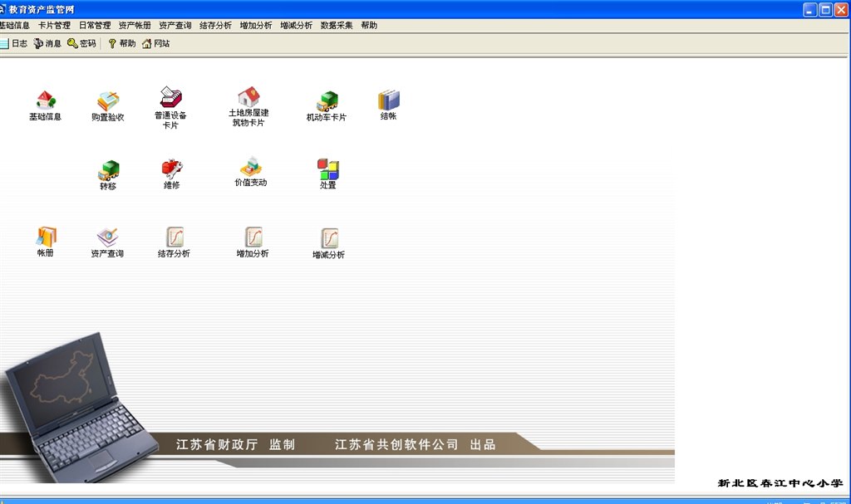Click the 日志 toolbar button
The image size is (851, 504).
click(13, 43)
